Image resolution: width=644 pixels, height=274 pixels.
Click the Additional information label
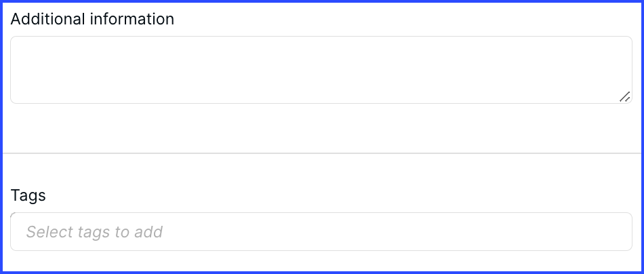pos(92,19)
